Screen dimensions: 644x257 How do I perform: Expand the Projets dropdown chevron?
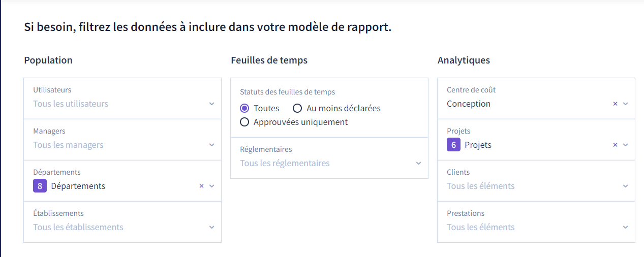tap(626, 145)
